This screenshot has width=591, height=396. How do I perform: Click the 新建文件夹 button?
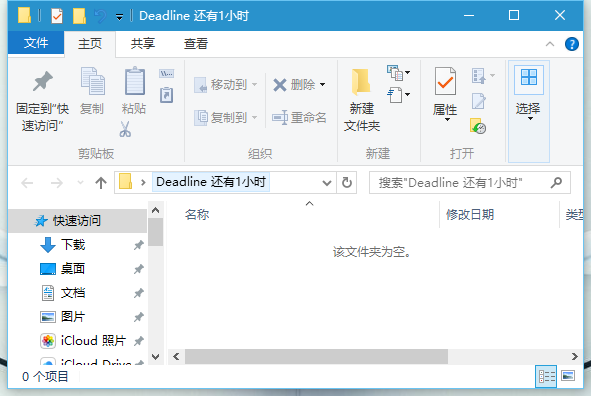pos(361,100)
